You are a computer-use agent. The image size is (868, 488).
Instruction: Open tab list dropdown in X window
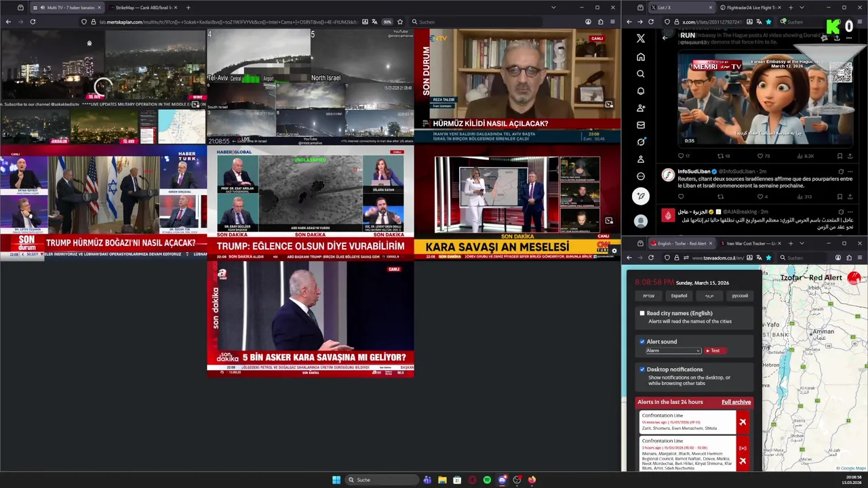[x=802, y=7]
